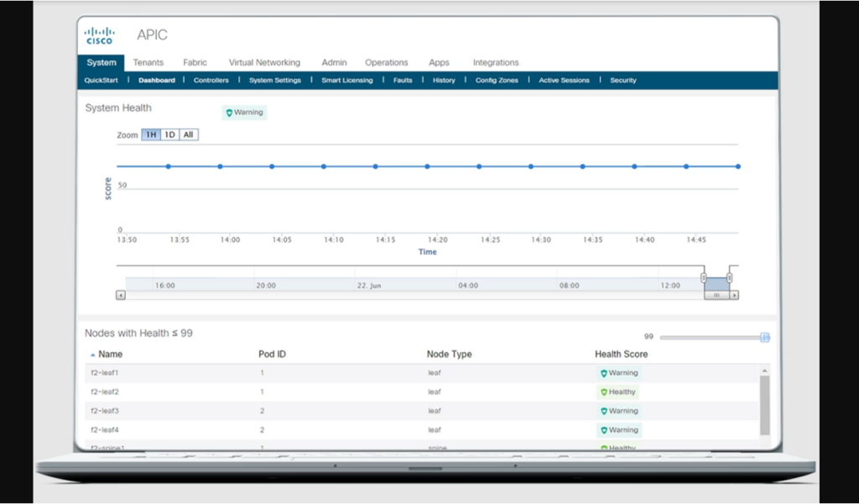Go to the Admin tab
The height and width of the screenshot is (504, 859).
pos(334,62)
